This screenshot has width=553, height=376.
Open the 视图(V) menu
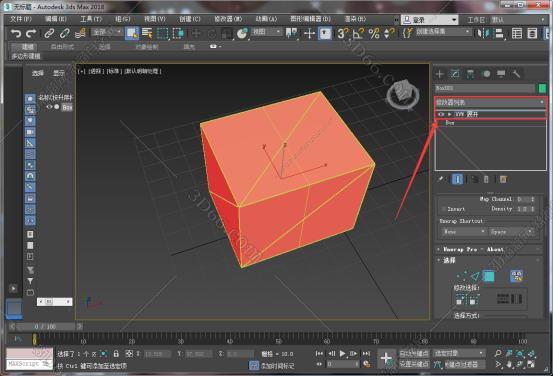pyautogui.click(x=154, y=19)
